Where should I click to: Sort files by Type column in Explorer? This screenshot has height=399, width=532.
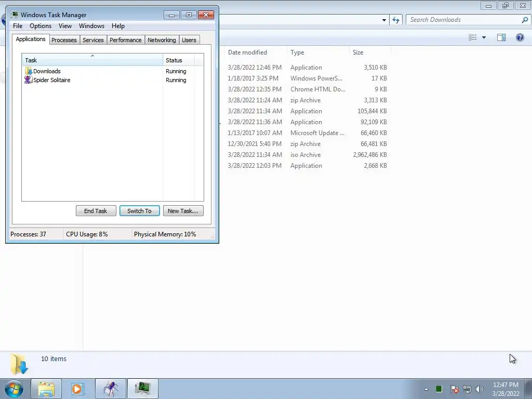(318, 52)
